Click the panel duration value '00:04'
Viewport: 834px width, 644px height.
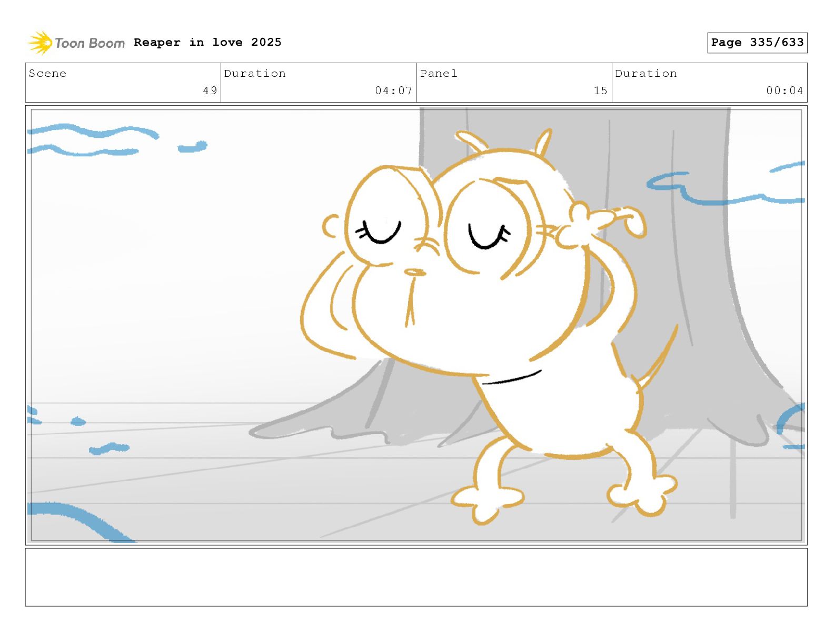pos(785,90)
